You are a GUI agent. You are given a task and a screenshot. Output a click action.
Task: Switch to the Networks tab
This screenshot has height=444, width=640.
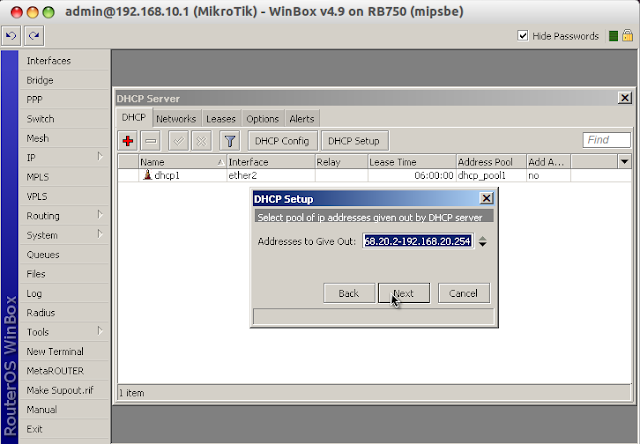[176, 119]
